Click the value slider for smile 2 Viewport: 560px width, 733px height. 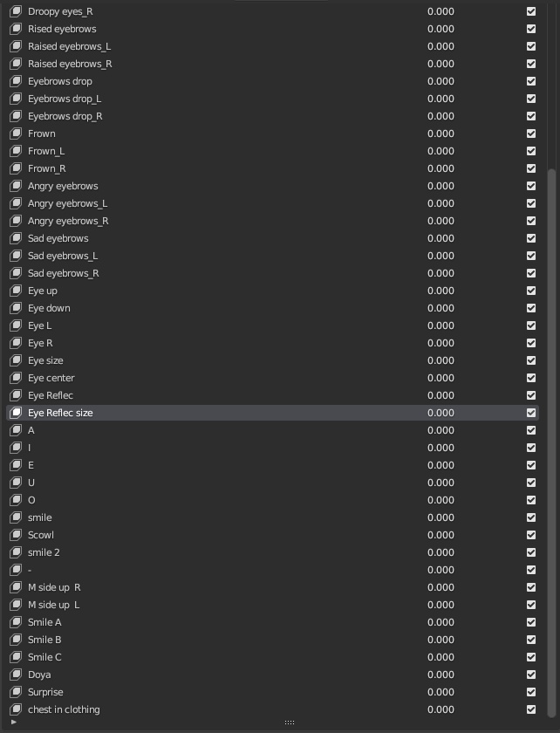click(440, 552)
